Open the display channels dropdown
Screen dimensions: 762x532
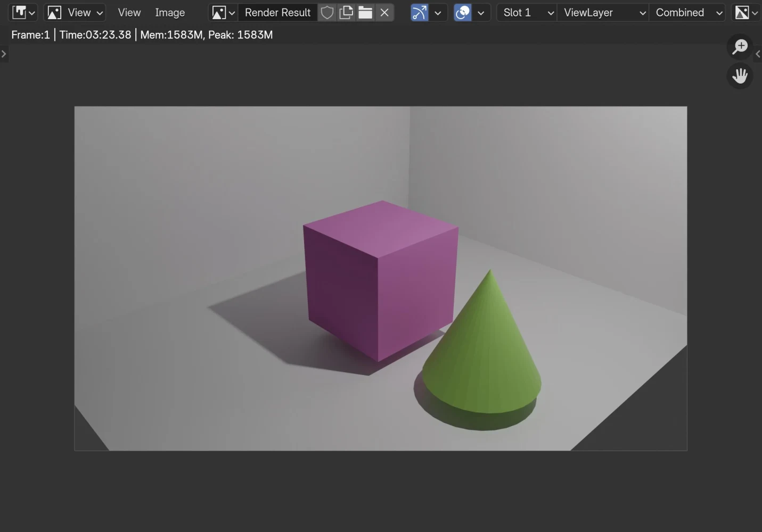tap(746, 12)
